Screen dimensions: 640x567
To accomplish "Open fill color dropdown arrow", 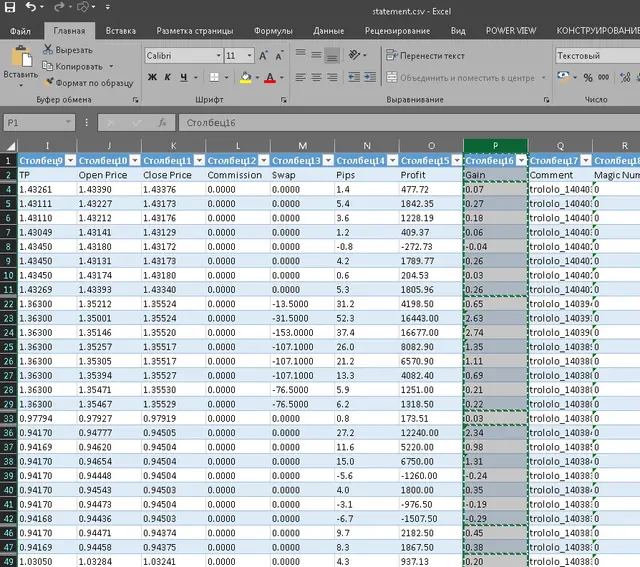I will point(257,77).
